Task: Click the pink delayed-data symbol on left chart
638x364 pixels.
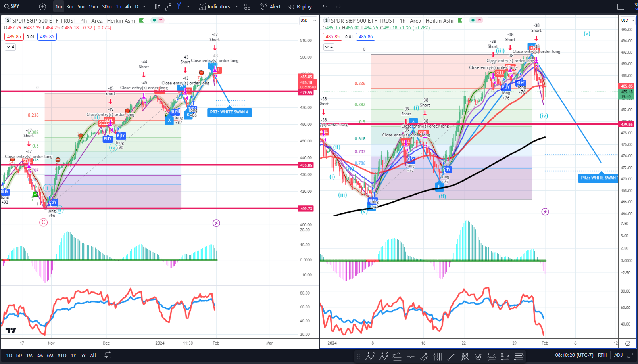Action: point(161,20)
